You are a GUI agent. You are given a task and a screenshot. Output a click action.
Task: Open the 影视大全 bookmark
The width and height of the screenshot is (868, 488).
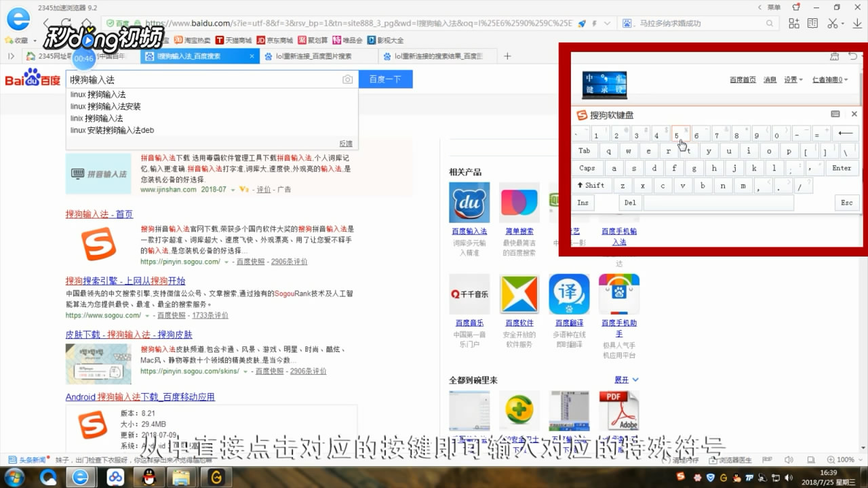tap(386, 40)
